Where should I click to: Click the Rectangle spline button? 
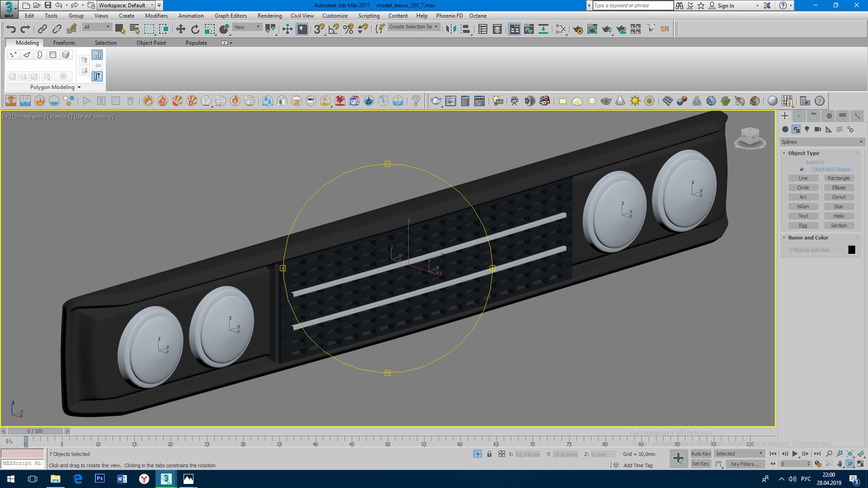coord(838,178)
